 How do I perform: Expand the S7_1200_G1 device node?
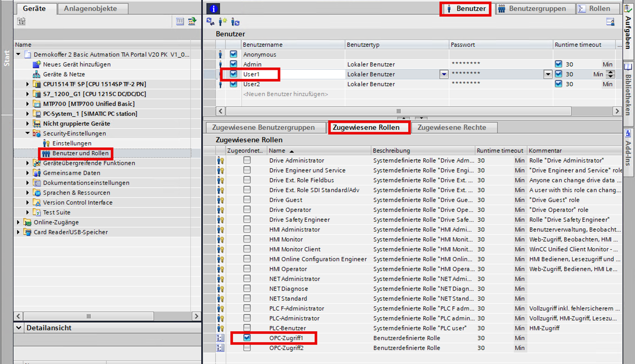[x=28, y=94]
